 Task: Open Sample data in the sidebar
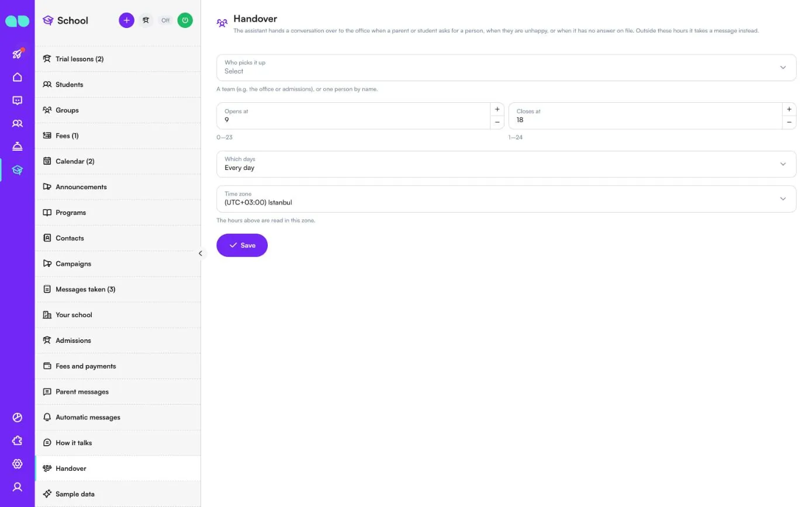tap(118, 494)
